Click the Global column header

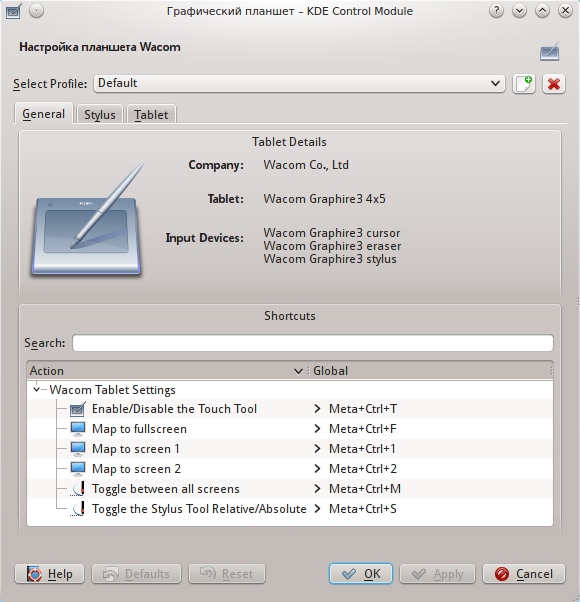point(431,371)
